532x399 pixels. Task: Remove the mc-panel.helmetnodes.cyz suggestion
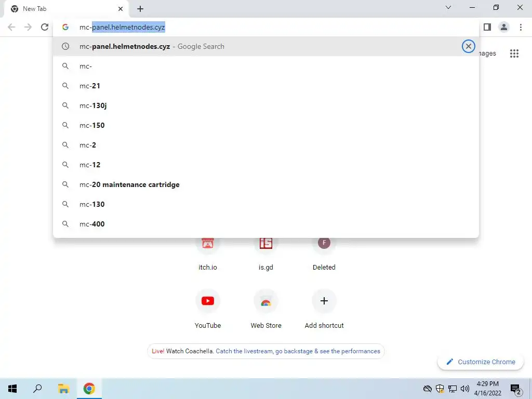pyautogui.click(x=468, y=46)
